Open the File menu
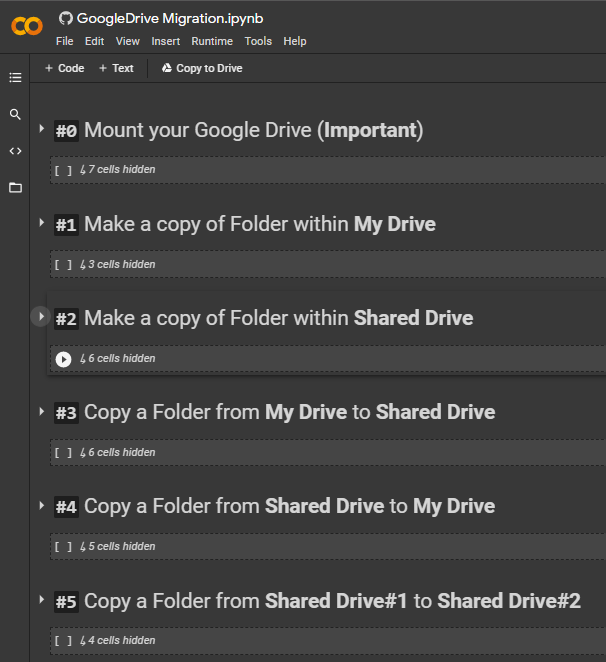606x662 pixels. point(65,41)
